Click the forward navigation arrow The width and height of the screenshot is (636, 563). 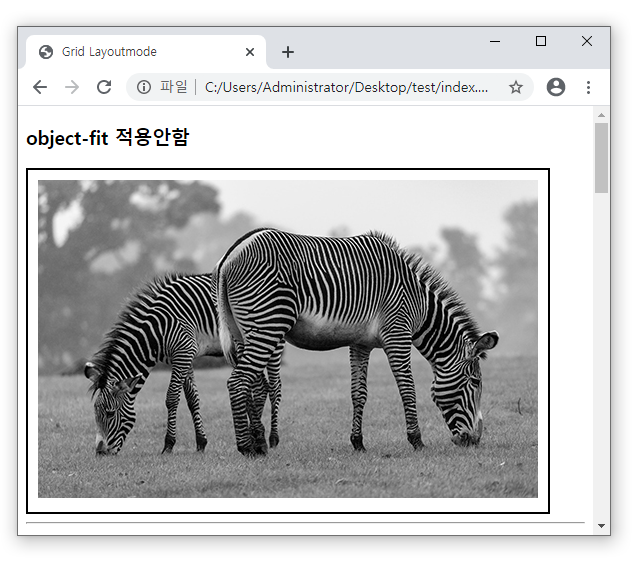pos(72,87)
